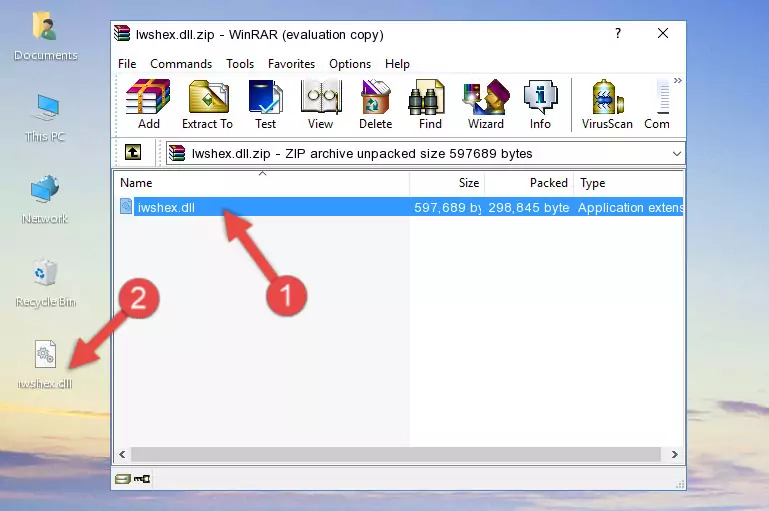Viewport: 769px width, 511px height.
Task: Click the iwshex.dll file icon in the list
Action: [126, 206]
